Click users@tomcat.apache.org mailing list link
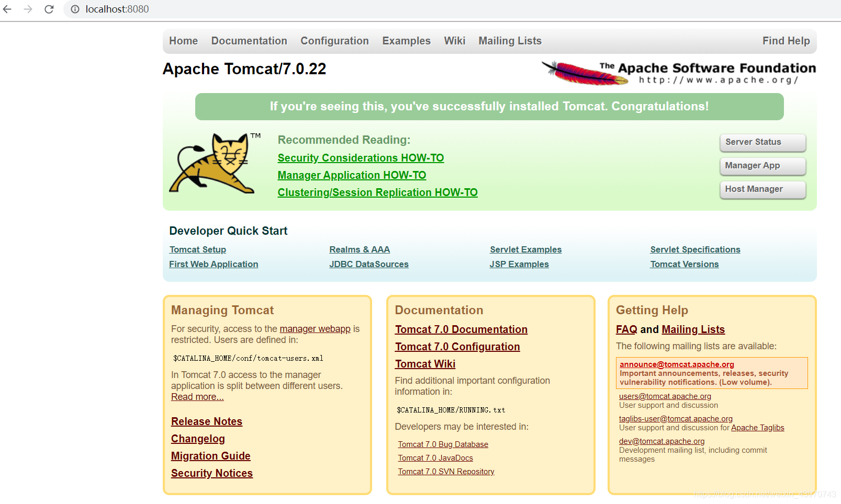841x504 pixels. tap(665, 396)
